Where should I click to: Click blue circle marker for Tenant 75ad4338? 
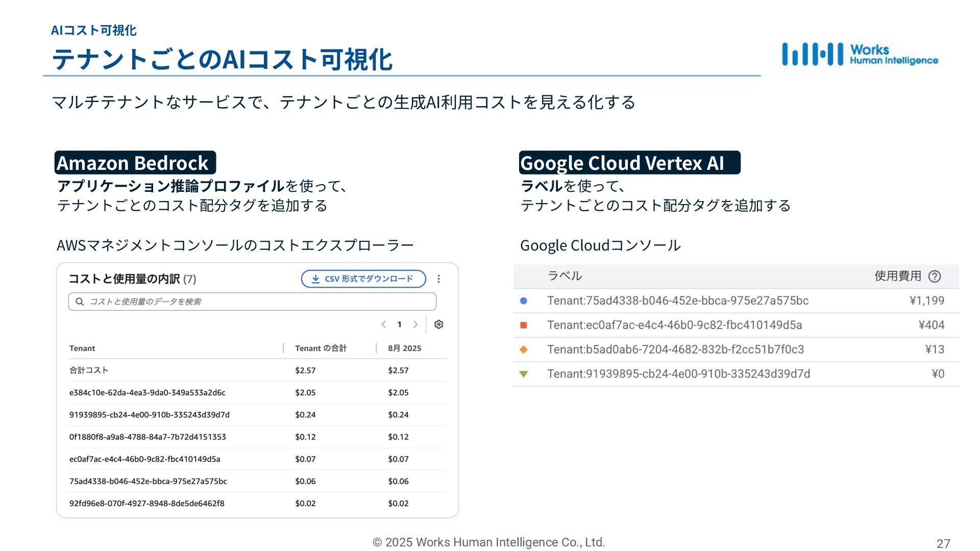pos(523,301)
